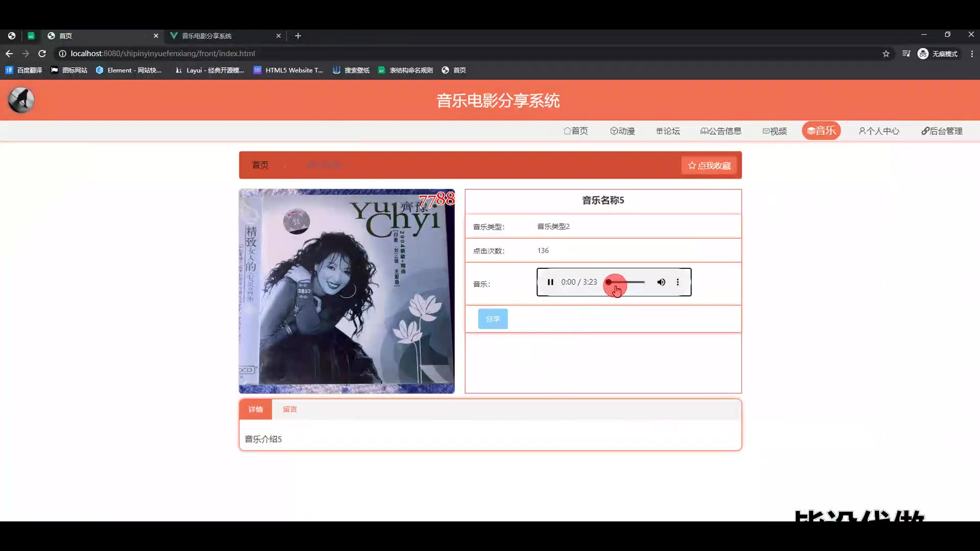The height and width of the screenshot is (551, 980).
Task: Click the 首页 breadcrumb link
Action: (260, 165)
